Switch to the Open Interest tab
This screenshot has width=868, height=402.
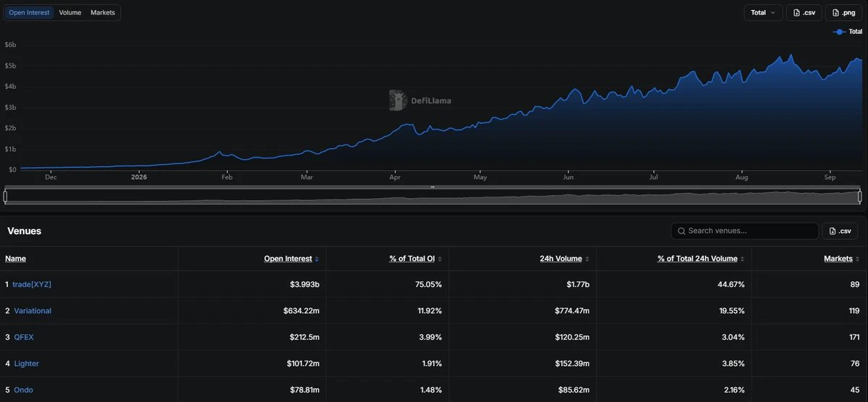[x=29, y=12]
